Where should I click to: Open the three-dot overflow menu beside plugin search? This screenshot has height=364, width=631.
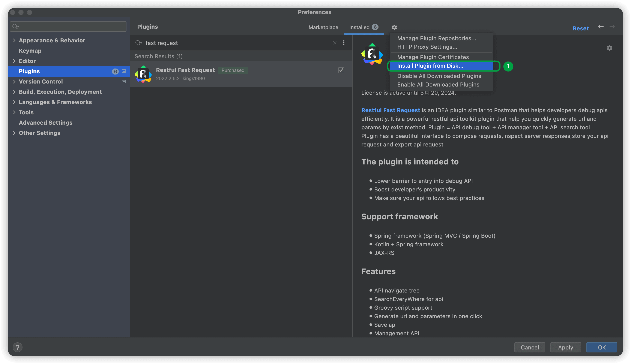344,43
